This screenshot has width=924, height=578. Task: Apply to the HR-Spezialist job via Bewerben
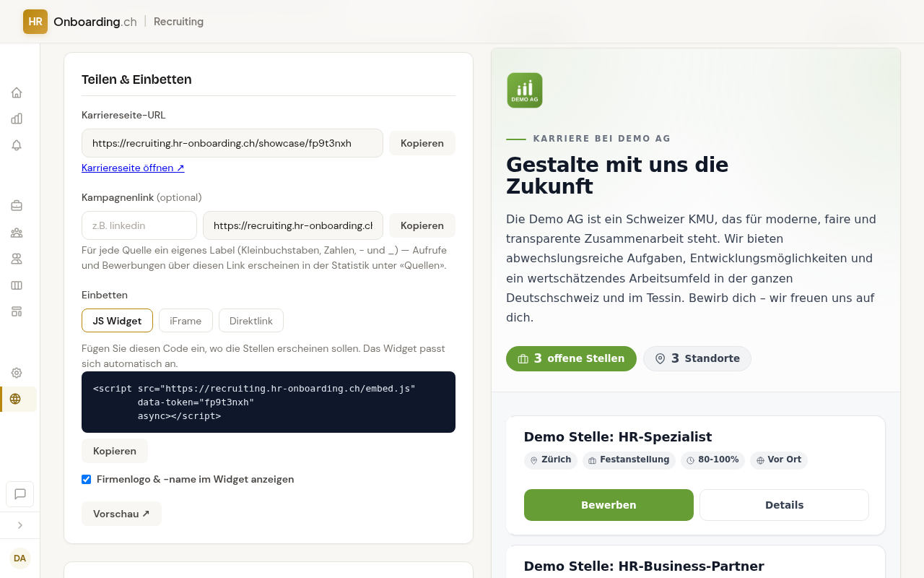click(x=609, y=505)
